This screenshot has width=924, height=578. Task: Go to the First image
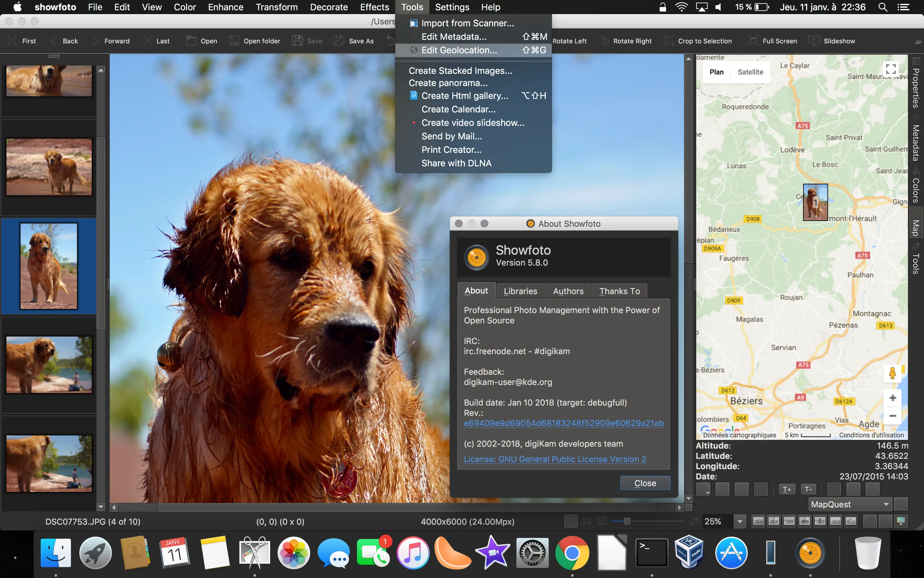[x=22, y=41]
